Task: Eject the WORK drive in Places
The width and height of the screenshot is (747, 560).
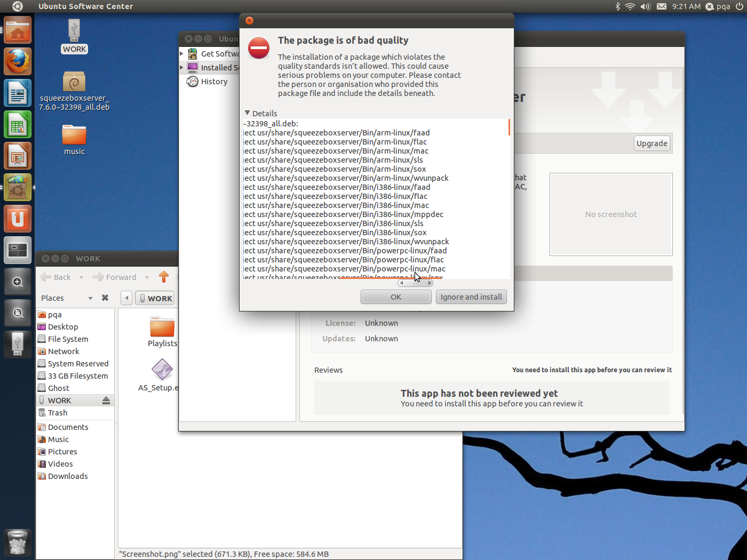Action: (x=106, y=401)
